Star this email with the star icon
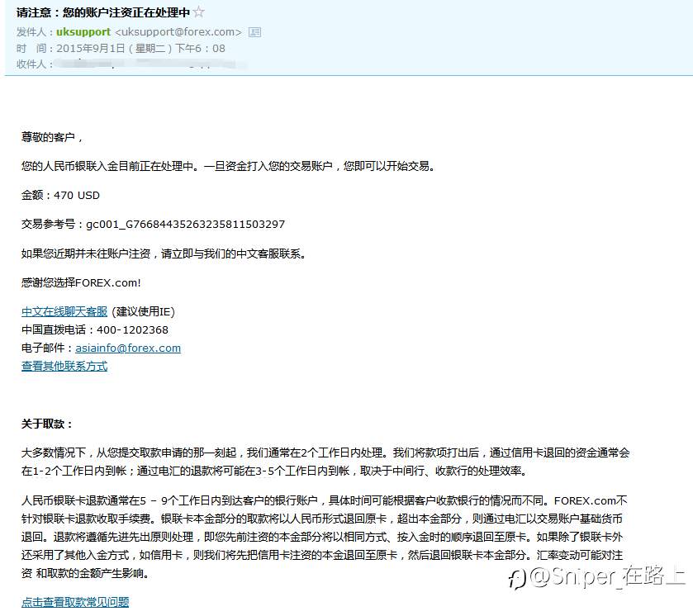 [199, 12]
